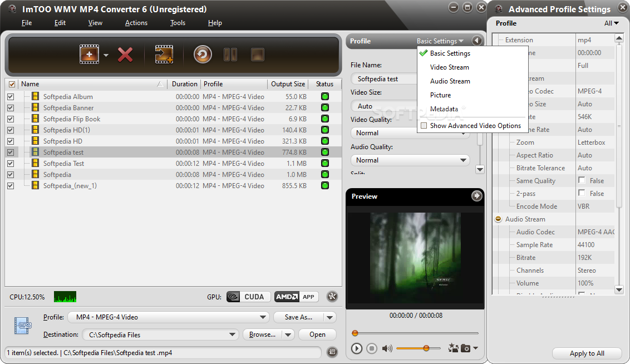
Task: Click the Browse... button
Action: (262, 335)
